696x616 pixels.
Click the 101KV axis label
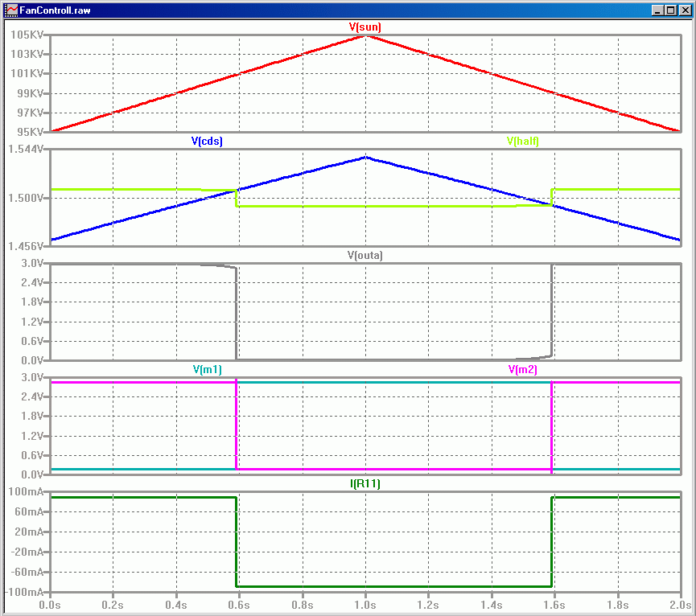click(27, 73)
